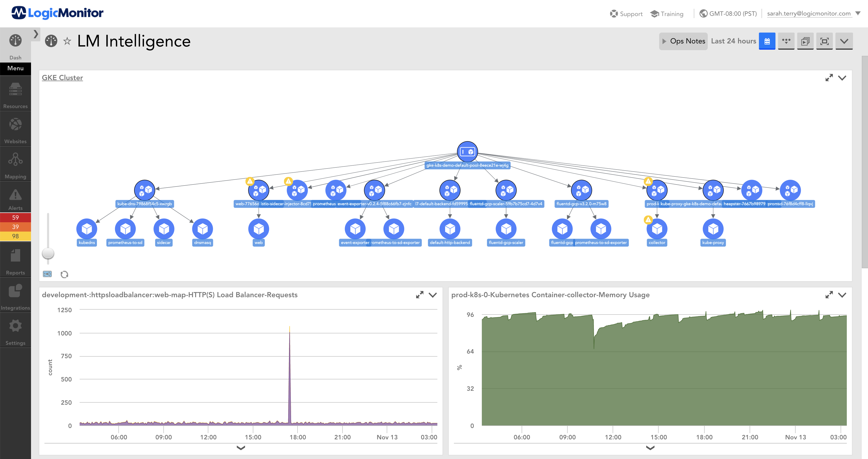Viewport: 868px width, 459px height.
Task: Select the dnsmasq container node
Action: pos(202,229)
